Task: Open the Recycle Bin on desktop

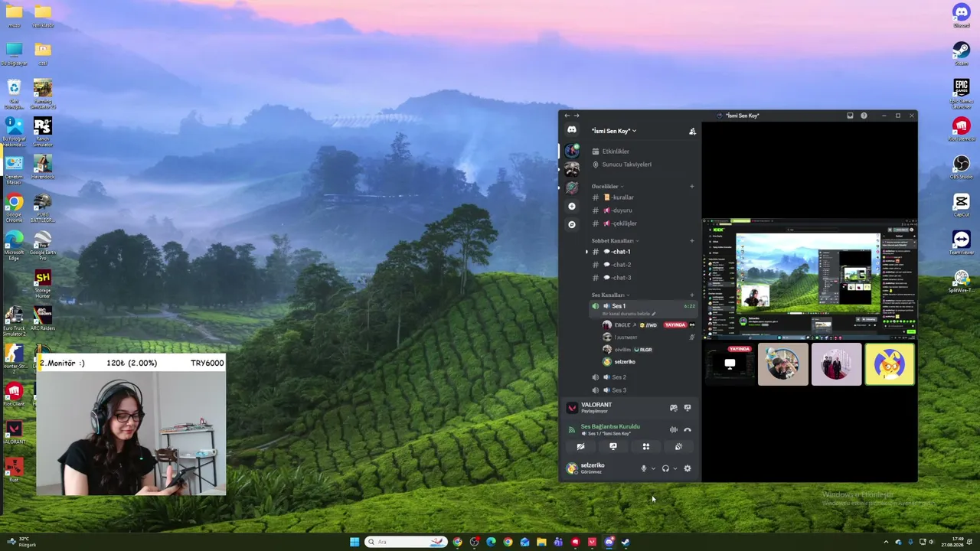Action: coord(14,93)
